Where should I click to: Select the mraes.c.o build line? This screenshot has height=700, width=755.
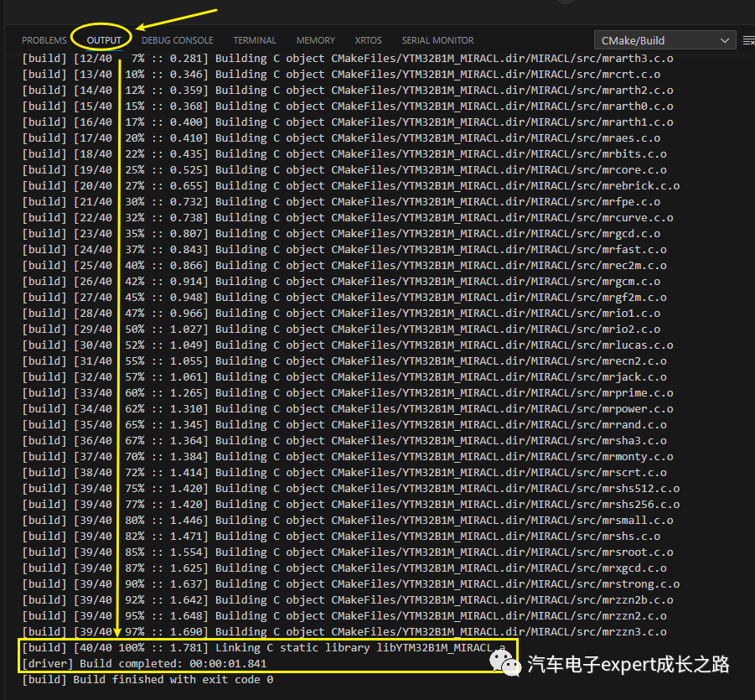[x=341, y=138]
